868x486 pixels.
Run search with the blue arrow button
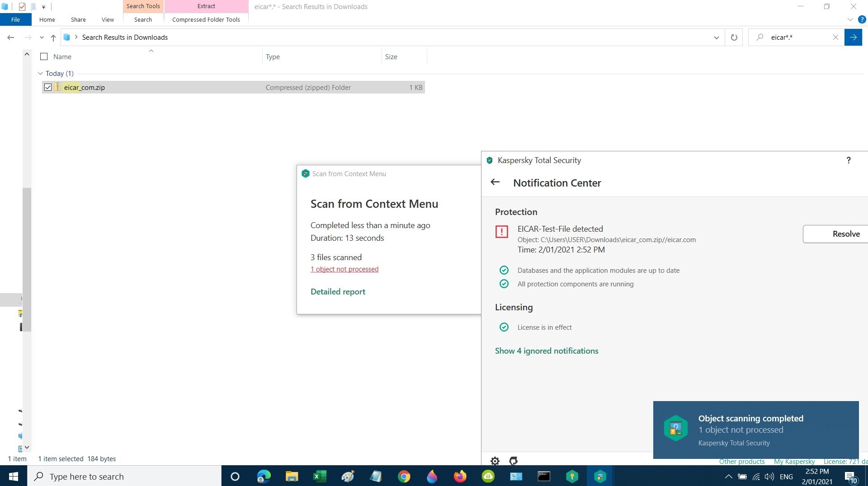pos(853,37)
